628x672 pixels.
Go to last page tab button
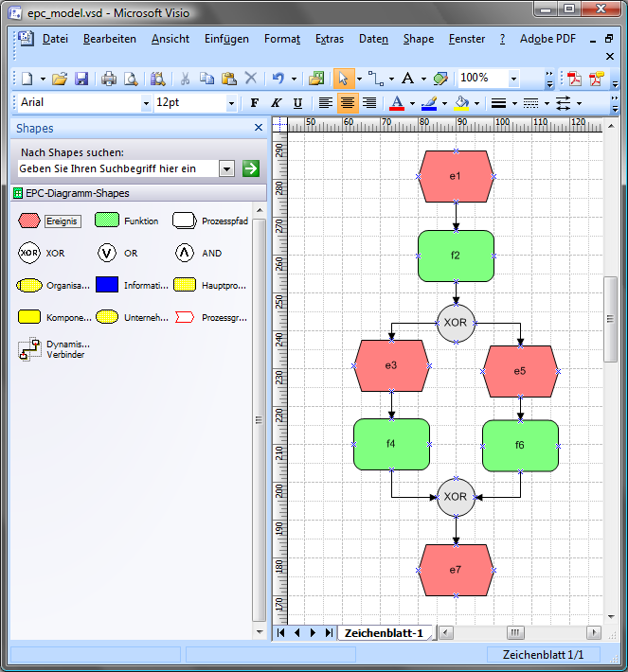[329, 632]
